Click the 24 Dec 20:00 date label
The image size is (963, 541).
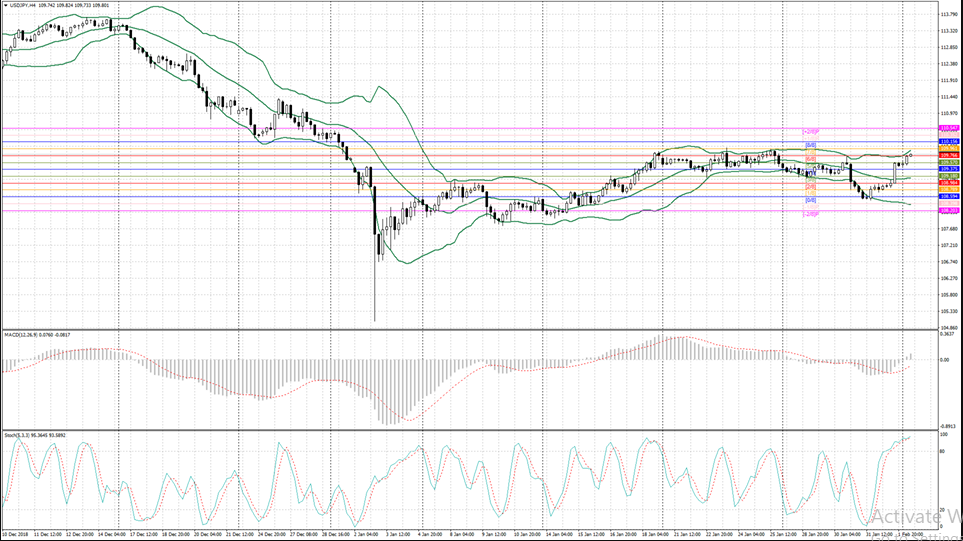(x=272, y=535)
